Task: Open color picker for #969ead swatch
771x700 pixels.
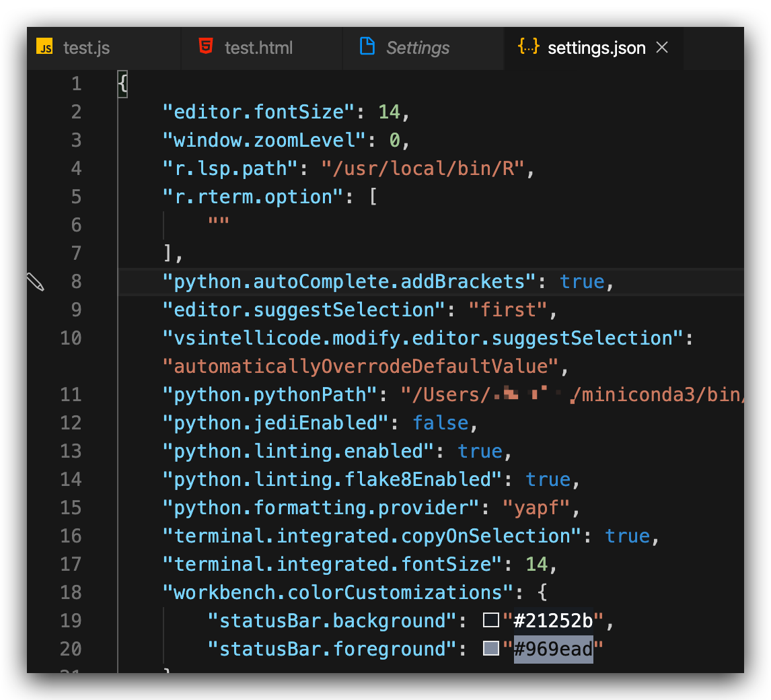Action: tap(490, 649)
